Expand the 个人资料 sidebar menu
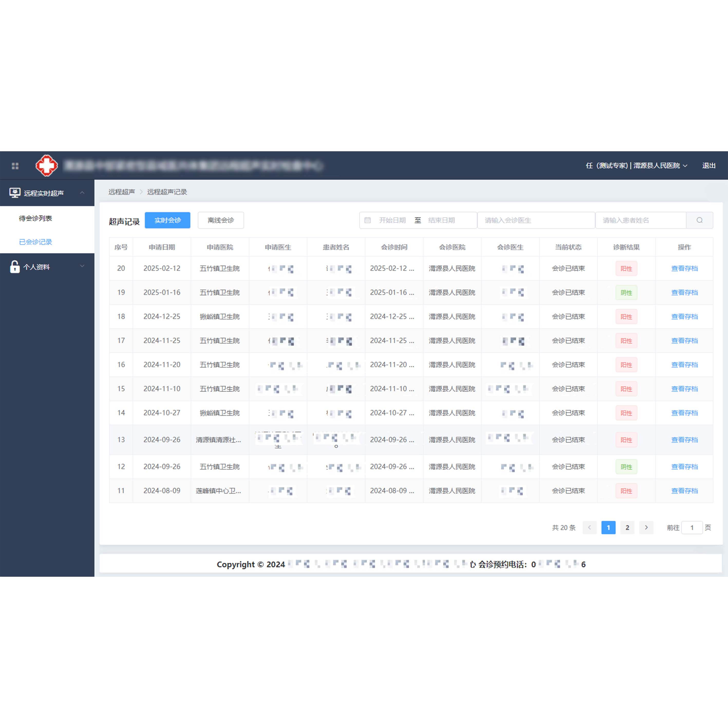 click(82, 266)
